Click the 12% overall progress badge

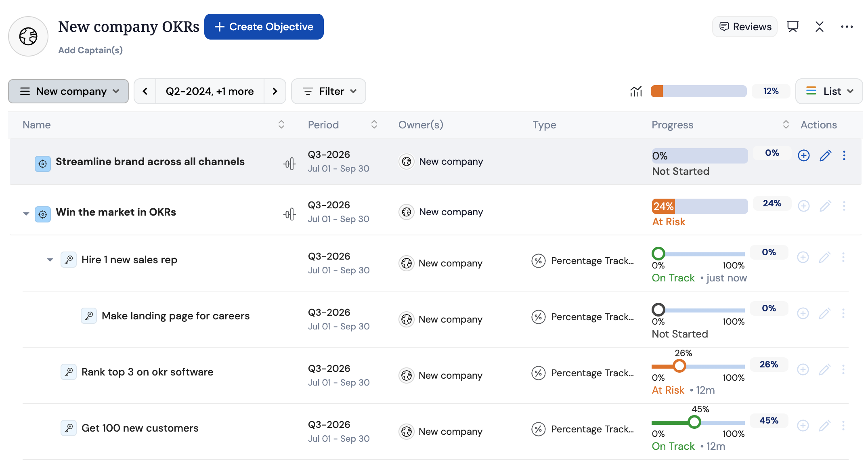point(771,91)
